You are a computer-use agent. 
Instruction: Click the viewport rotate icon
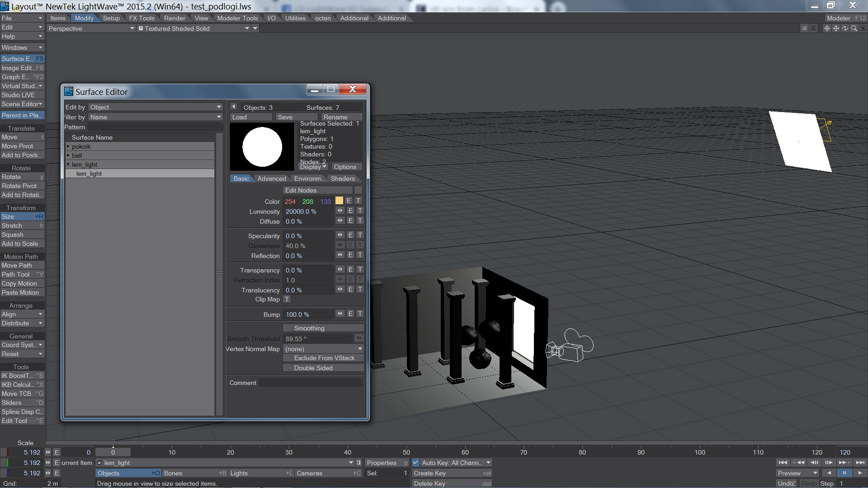pos(845,28)
